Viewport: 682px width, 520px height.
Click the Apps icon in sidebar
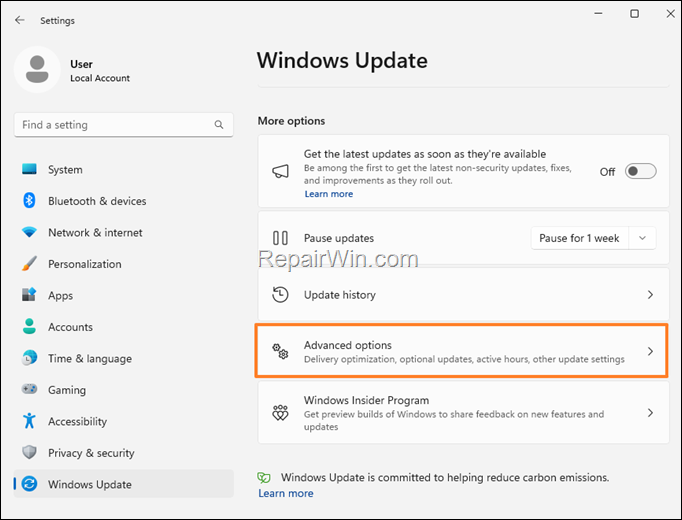tap(29, 295)
